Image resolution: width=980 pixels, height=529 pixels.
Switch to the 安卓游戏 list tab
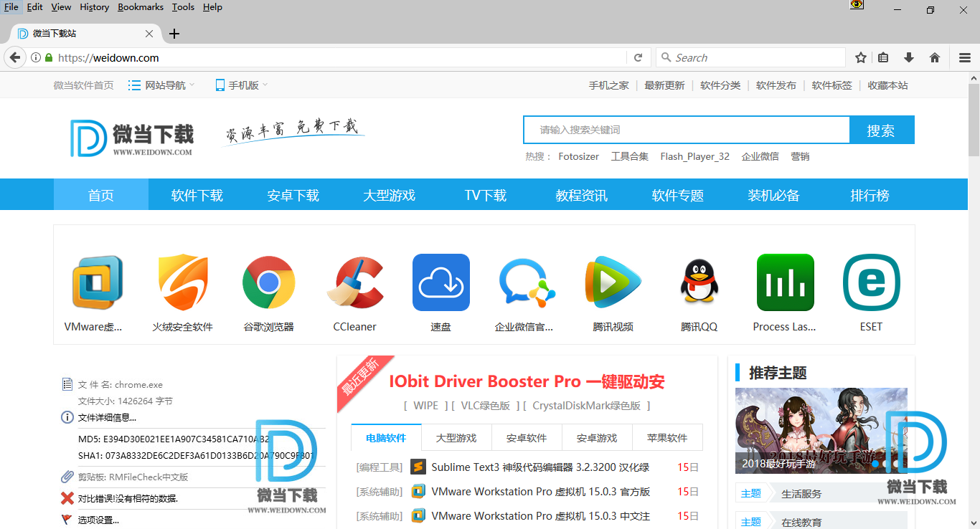pos(597,437)
